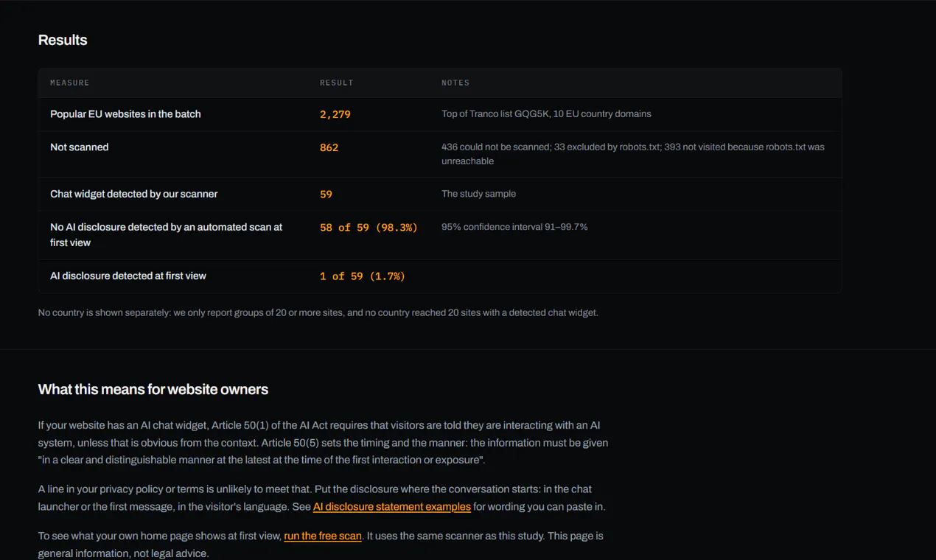Click the 'No AI disclosure detected' row label

(167, 235)
